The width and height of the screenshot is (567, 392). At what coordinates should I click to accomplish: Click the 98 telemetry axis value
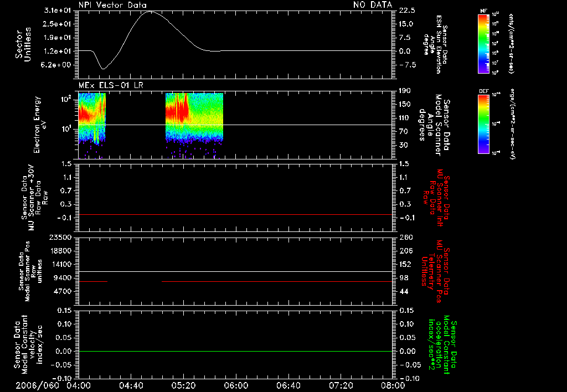click(404, 278)
